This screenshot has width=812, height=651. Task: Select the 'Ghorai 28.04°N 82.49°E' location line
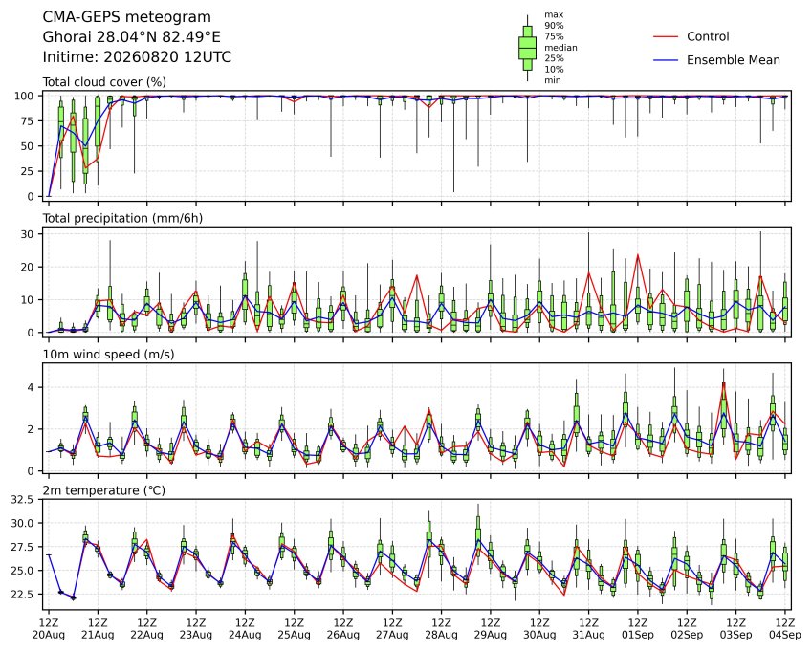tap(132, 37)
